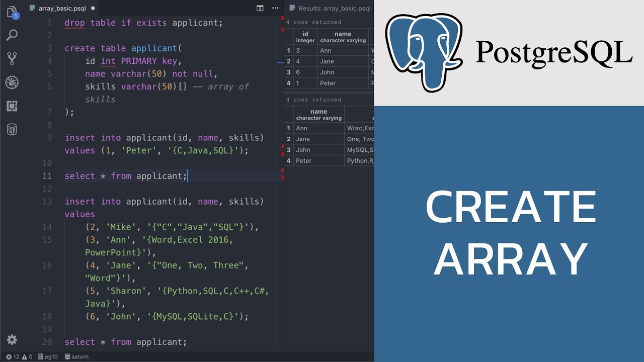The image size is (644, 362).
Task: Click line number 1 in the gutter
Action: (49, 23)
